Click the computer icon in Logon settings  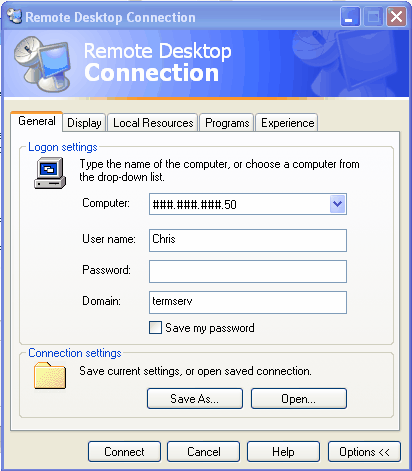coord(50,173)
